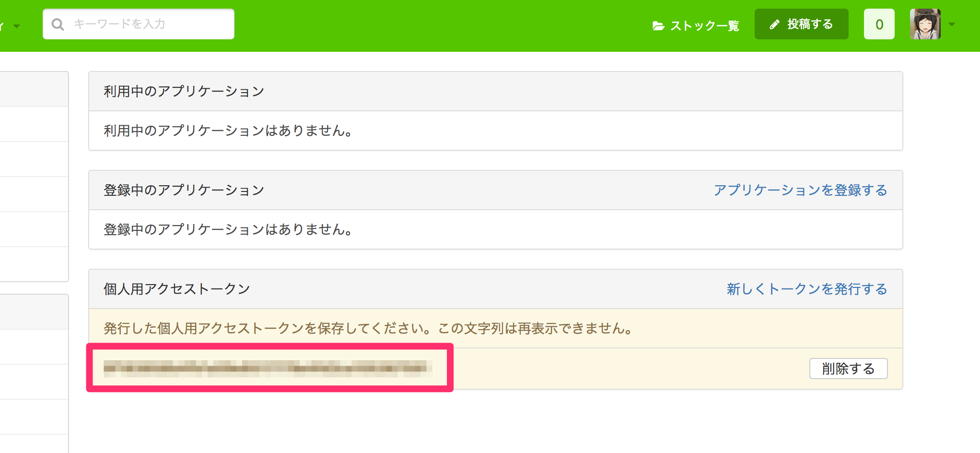Viewport: 980px width, 453px height.
Task: Click the 個人用アクセストークン panel header
Action: (x=496, y=289)
